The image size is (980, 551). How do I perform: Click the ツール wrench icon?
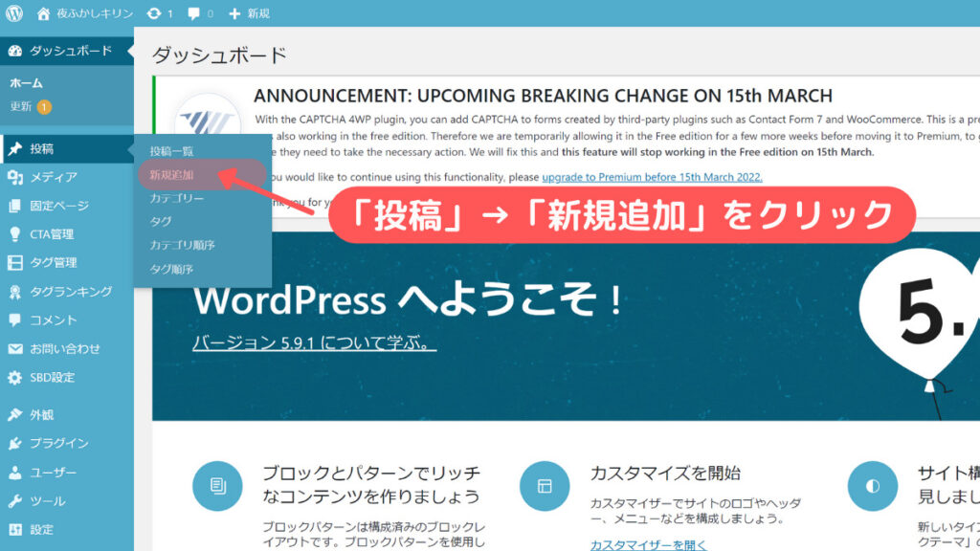coord(15,501)
